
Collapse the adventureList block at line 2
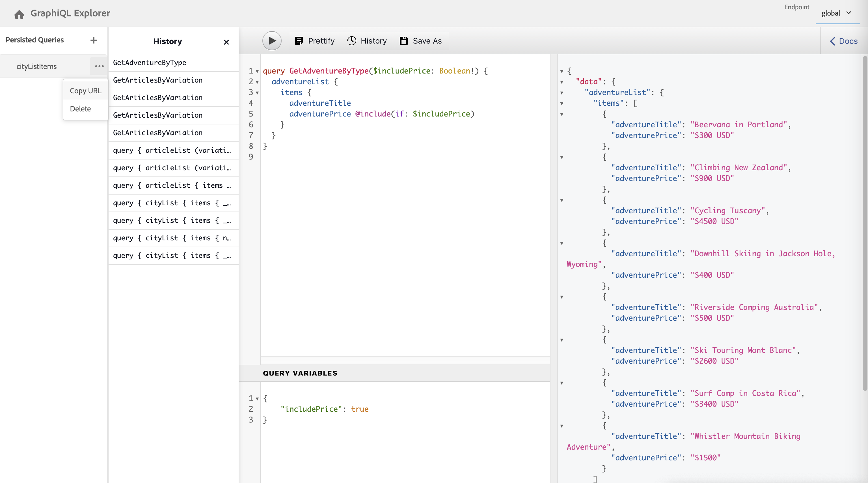pyautogui.click(x=257, y=82)
